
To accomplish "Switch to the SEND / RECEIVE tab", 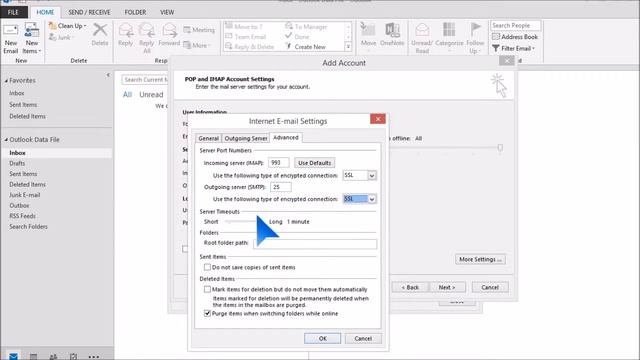I will (89, 12).
